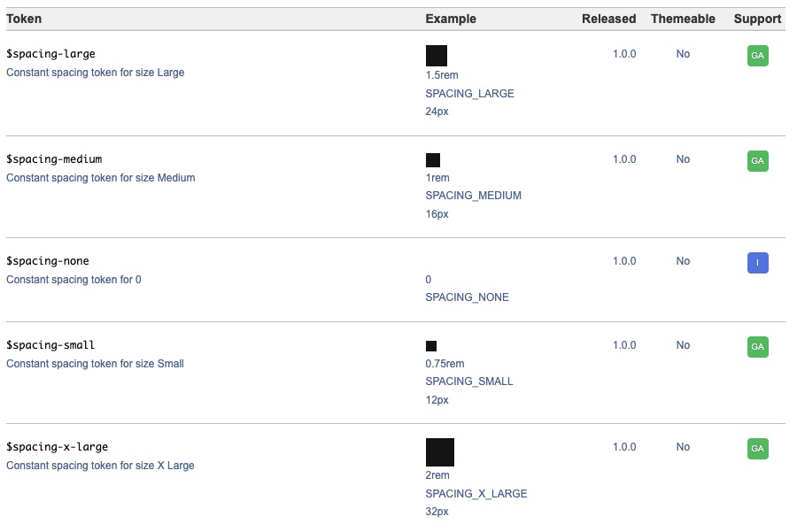Click the Token column header
Screen dimensions: 797x532
[24, 19]
